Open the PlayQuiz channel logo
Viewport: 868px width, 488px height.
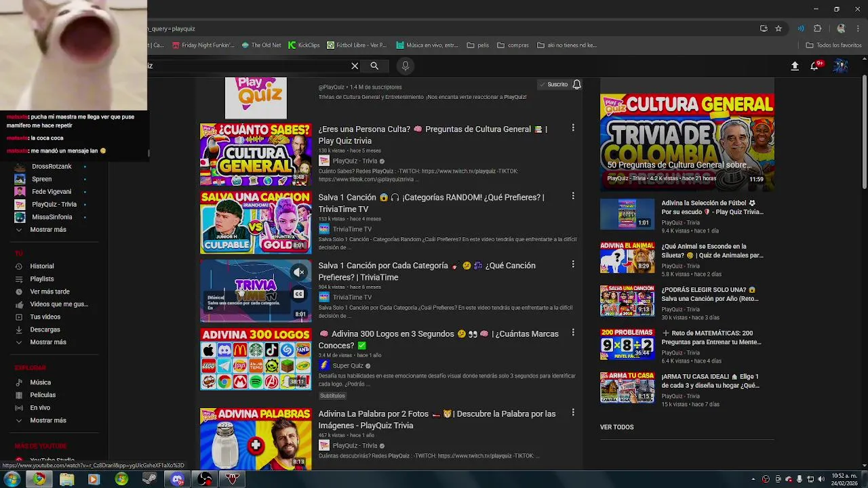click(256, 98)
